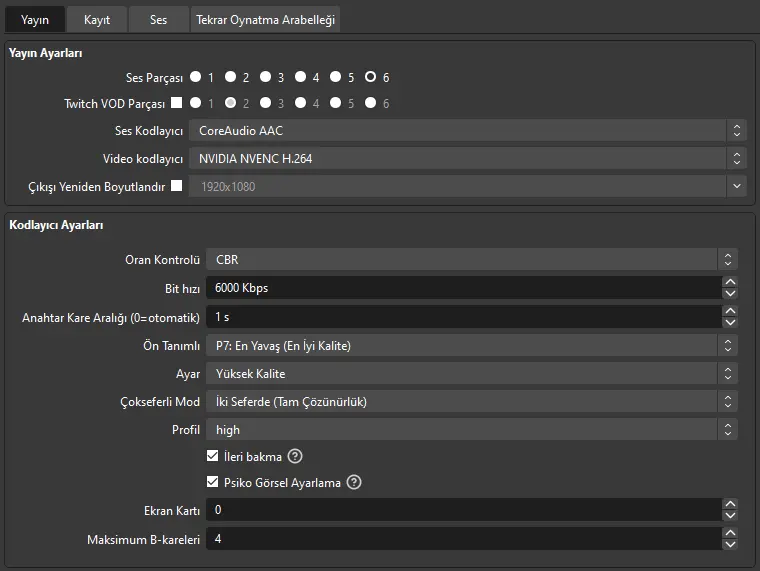This screenshot has width=760, height=571.
Task: Select Twitch VOD Parçası track 4
Action: click(301, 103)
